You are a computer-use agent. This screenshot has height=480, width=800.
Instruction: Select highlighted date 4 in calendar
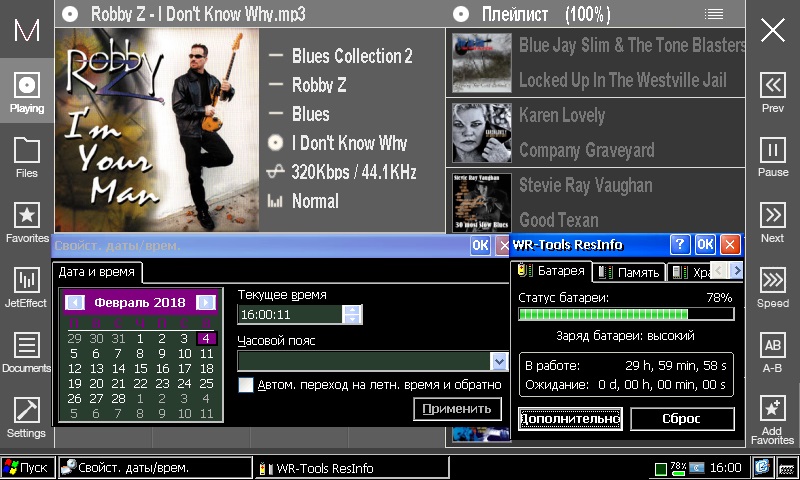206,339
